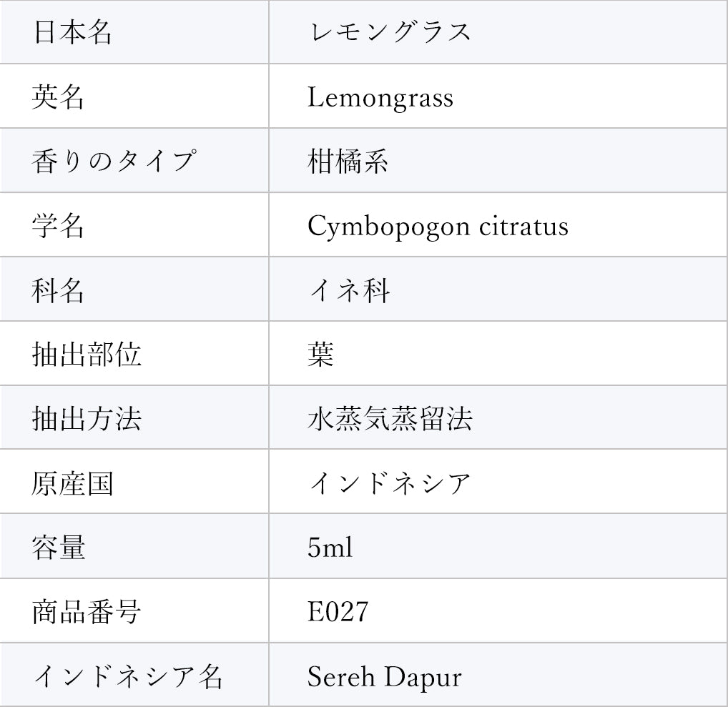
Task: Click the 容量 label cell
Action: [59, 548]
